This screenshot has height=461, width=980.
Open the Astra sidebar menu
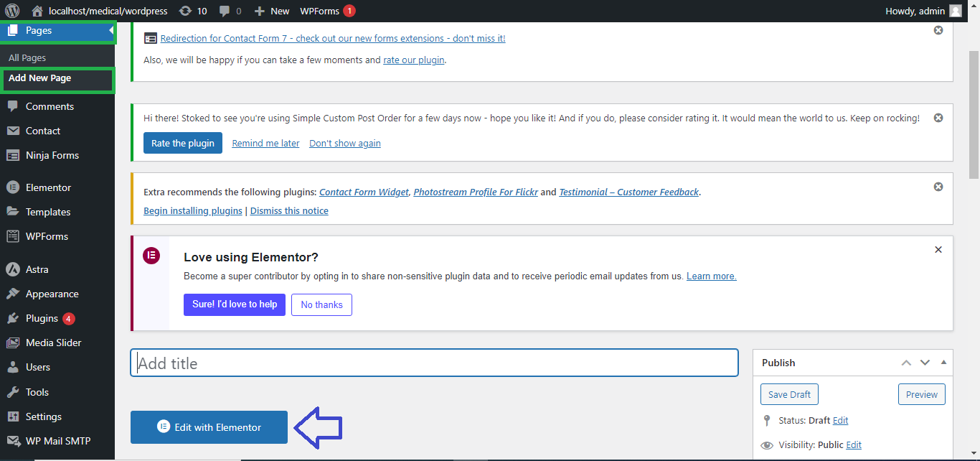(x=37, y=269)
